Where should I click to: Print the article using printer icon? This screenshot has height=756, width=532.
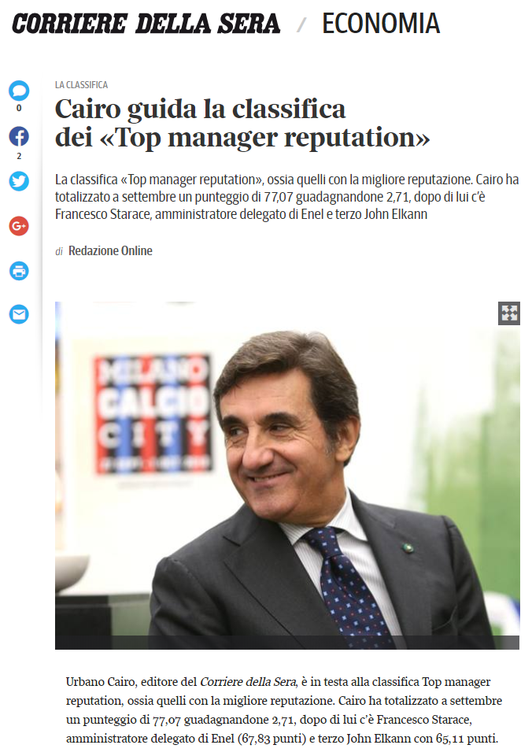[x=19, y=270]
